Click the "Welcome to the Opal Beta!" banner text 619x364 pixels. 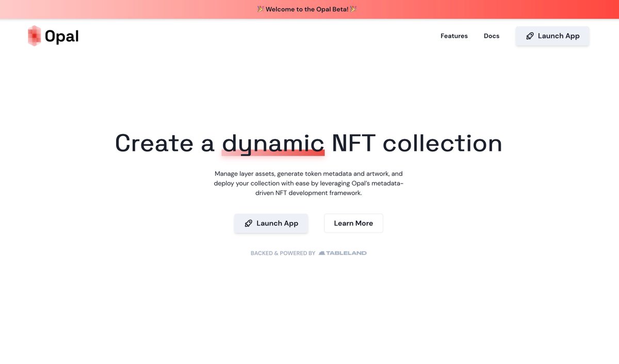pyautogui.click(x=307, y=9)
